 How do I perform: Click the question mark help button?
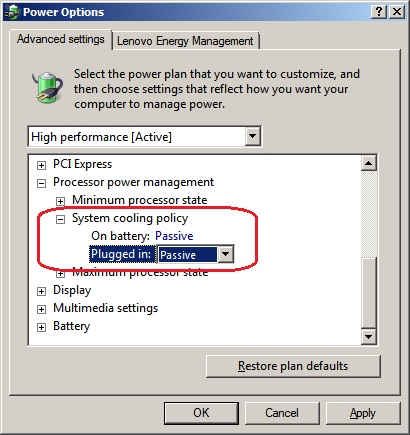[x=379, y=12]
